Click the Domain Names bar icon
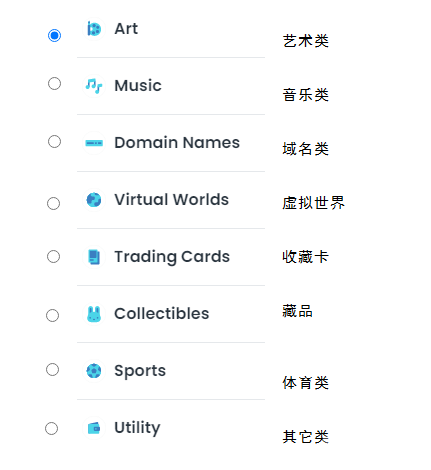 [94, 143]
